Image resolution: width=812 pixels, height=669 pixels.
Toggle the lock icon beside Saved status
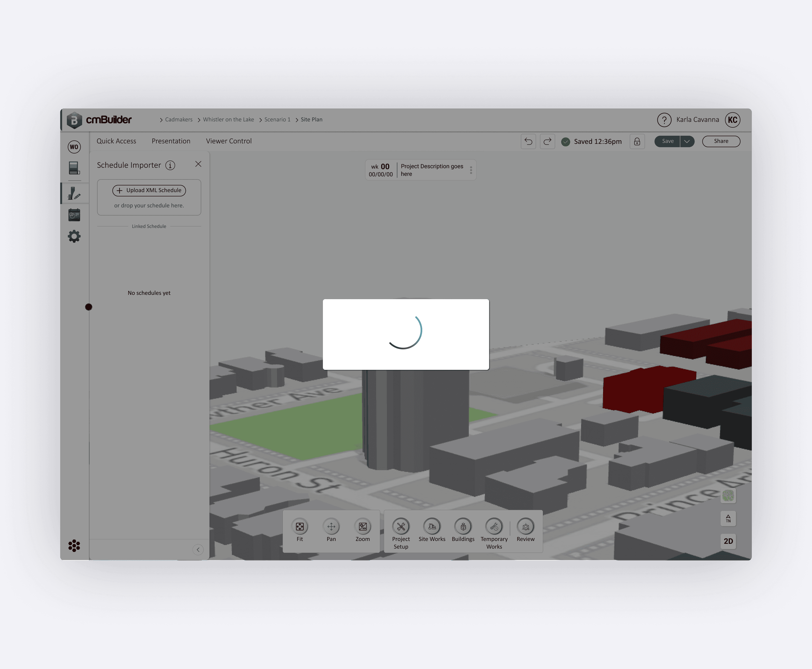[637, 141]
